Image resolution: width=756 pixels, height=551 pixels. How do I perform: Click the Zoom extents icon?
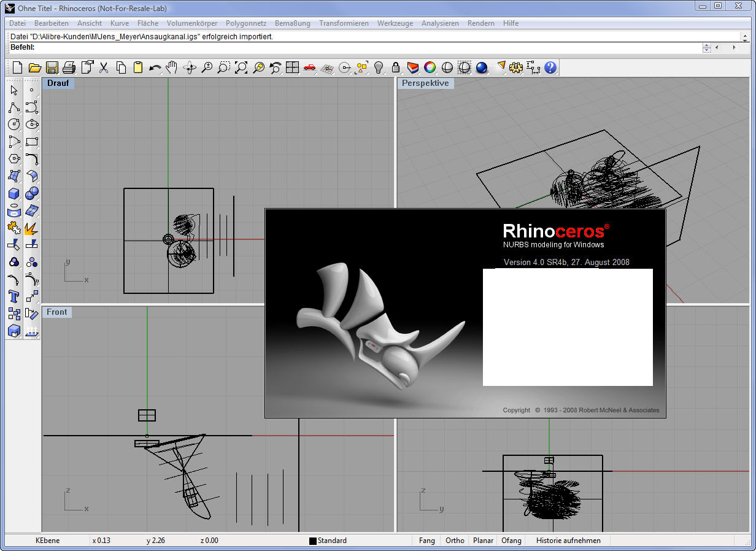(x=241, y=67)
